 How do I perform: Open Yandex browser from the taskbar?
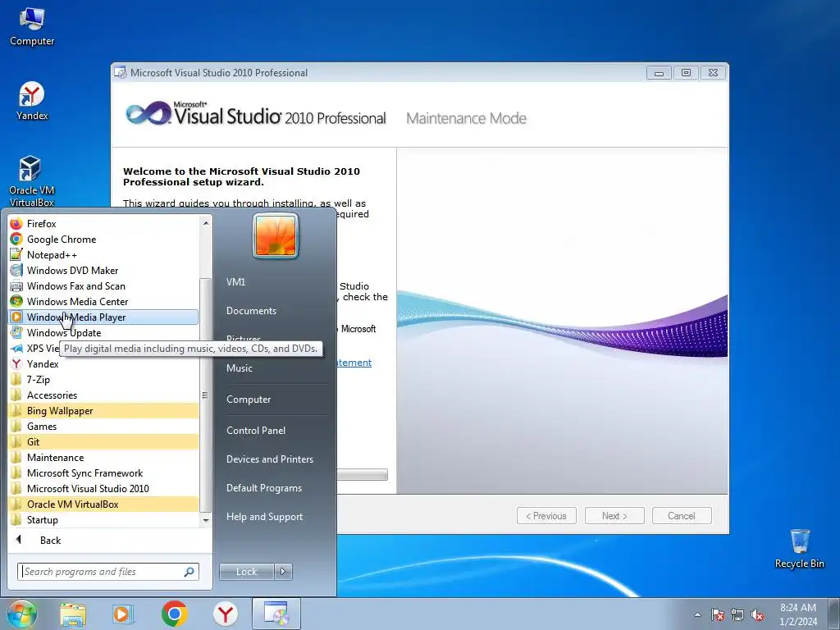click(x=226, y=614)
